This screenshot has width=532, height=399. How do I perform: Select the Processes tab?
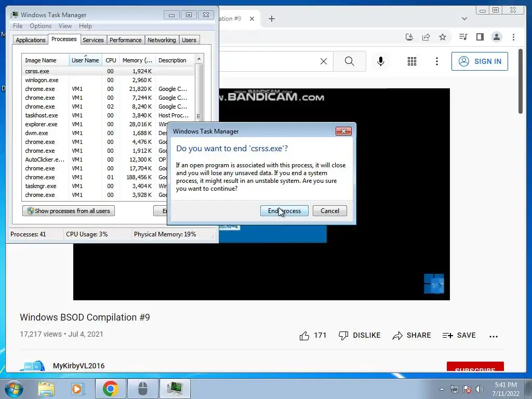click(x=64, y=39)
